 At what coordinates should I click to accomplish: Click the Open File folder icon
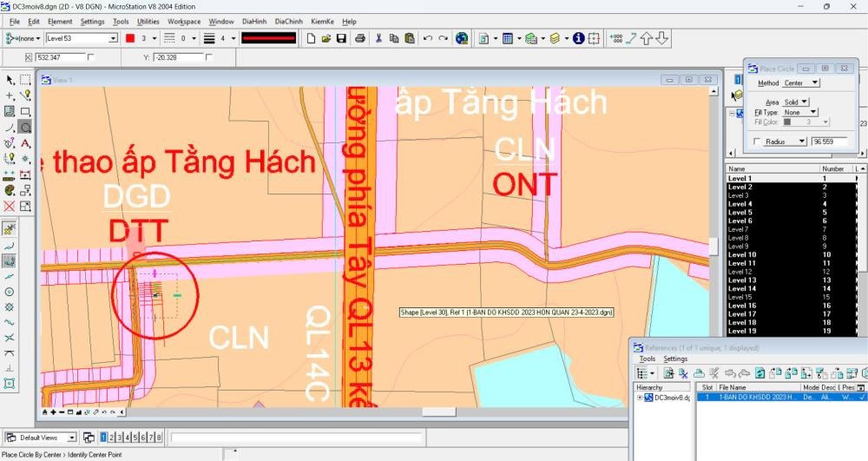click(x=326, y=38)
